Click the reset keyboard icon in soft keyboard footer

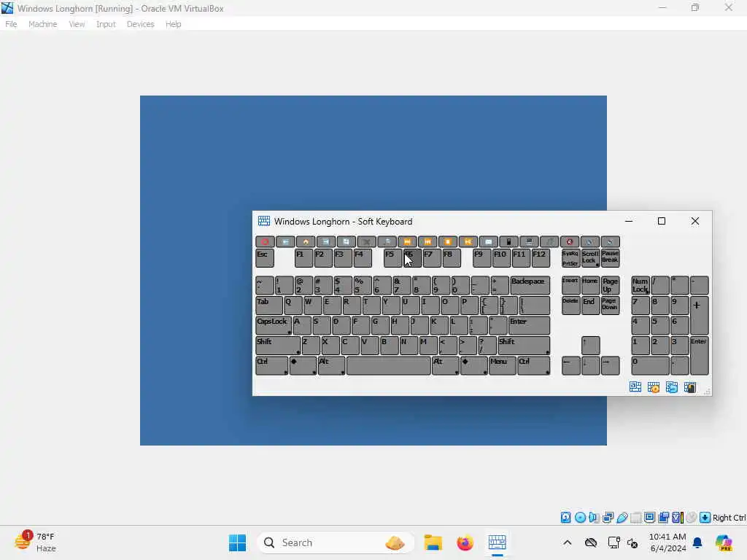click(x=672, y=387)
